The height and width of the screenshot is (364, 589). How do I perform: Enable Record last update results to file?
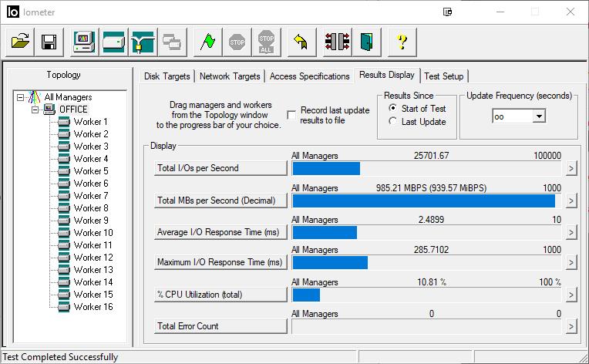pyautogui.click(x=291, y=115)
